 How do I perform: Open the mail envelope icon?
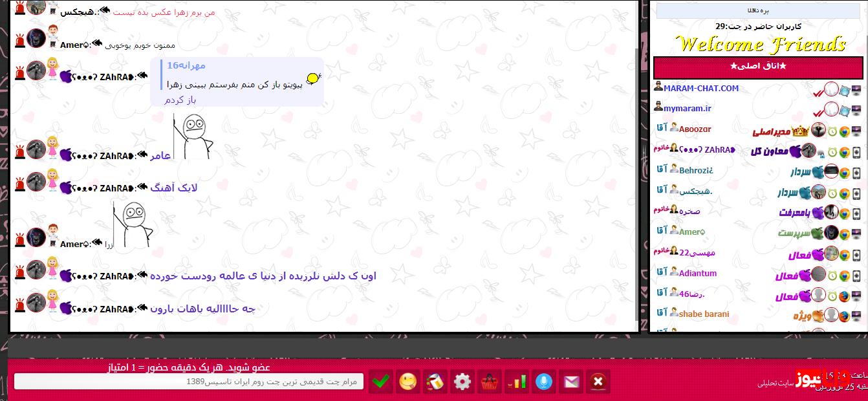point(571,382)
